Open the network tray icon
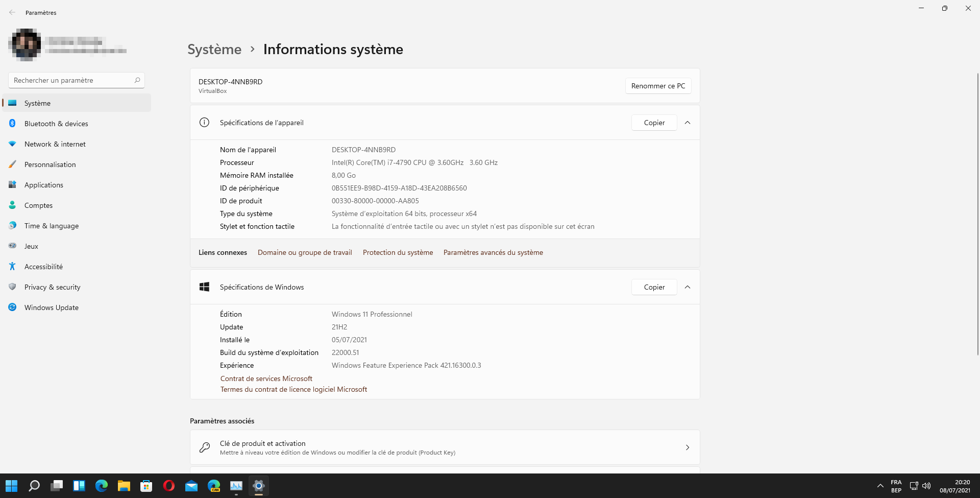Screen dimensions: 980x498 [x=914, y=486]
